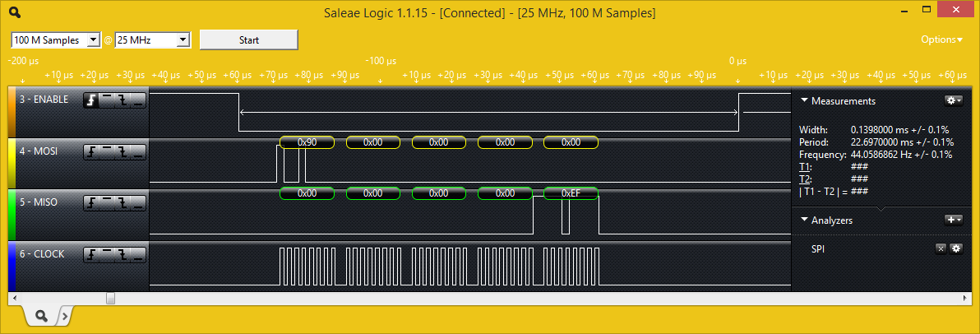
Task: Click the T1 timing marker label
Action: (804, 167)
